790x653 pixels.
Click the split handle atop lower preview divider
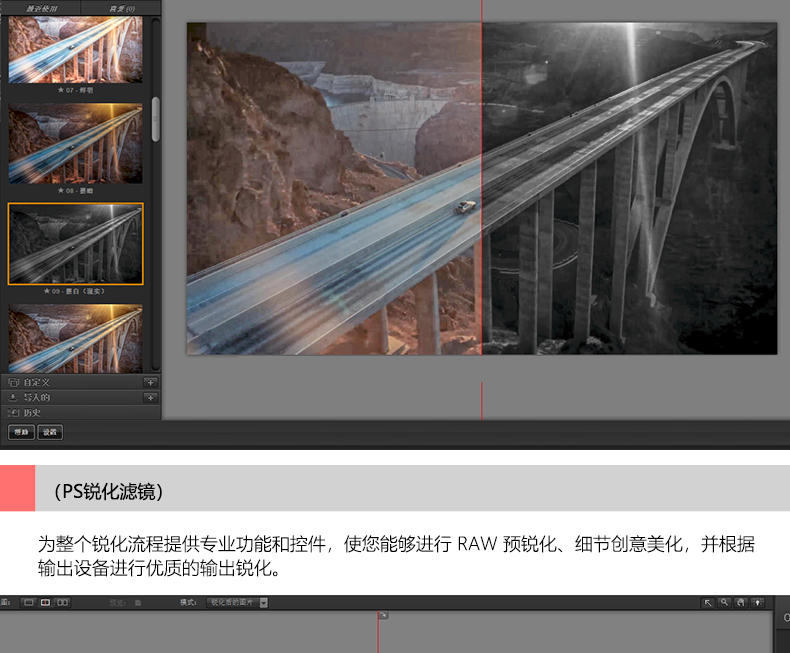coord(383,615)
